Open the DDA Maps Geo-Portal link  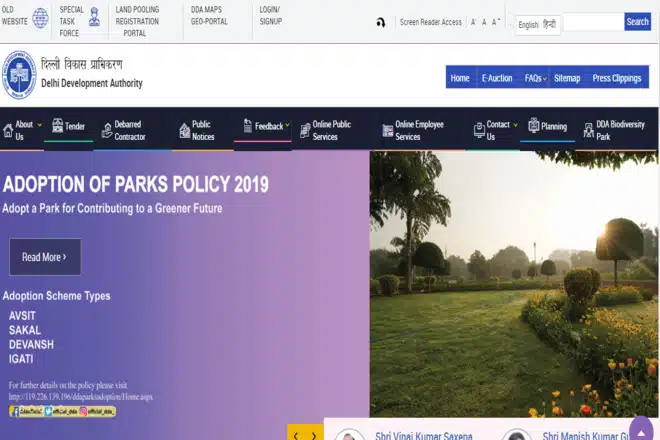[x=209, y=16]
